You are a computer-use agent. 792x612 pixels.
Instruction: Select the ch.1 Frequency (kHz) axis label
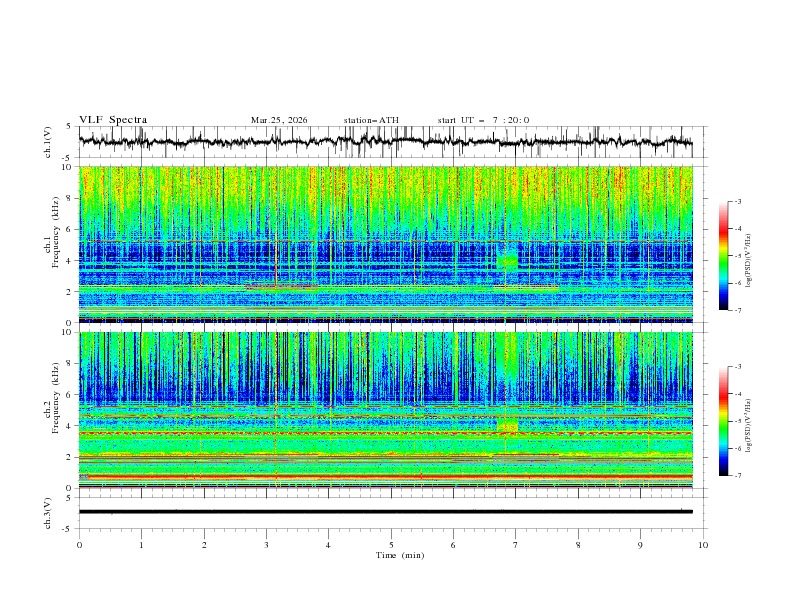[x=52, y=230]
